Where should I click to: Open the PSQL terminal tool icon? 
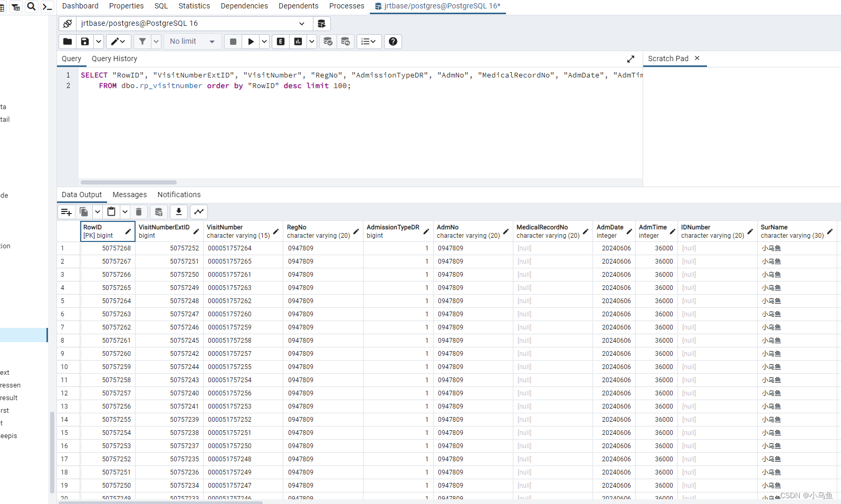[47, 7]
